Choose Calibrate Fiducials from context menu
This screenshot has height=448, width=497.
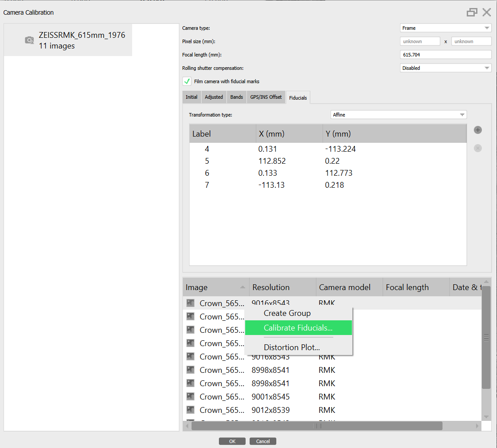click(x=298, y=328)
